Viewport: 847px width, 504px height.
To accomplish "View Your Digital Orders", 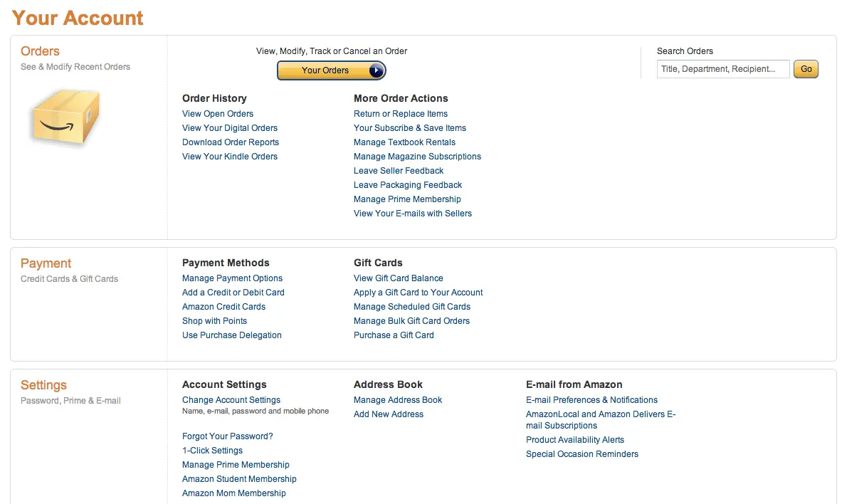I will [229, 127].
